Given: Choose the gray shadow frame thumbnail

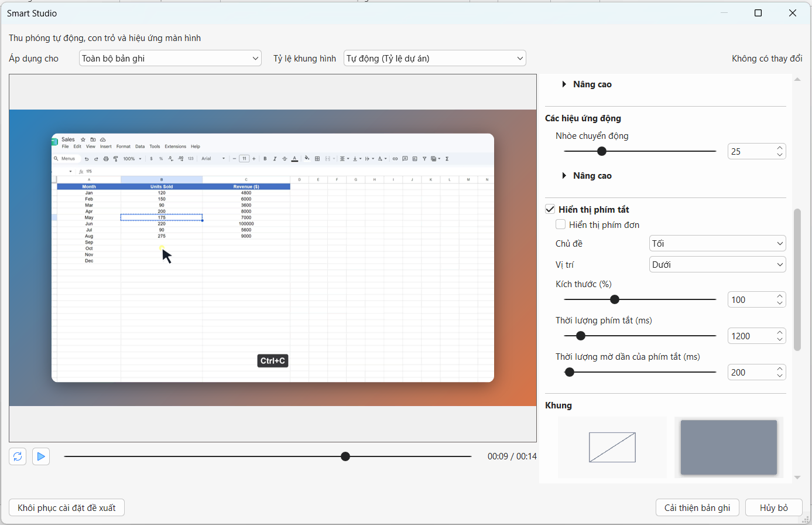Looking at the screenshot, I should 729,447.
